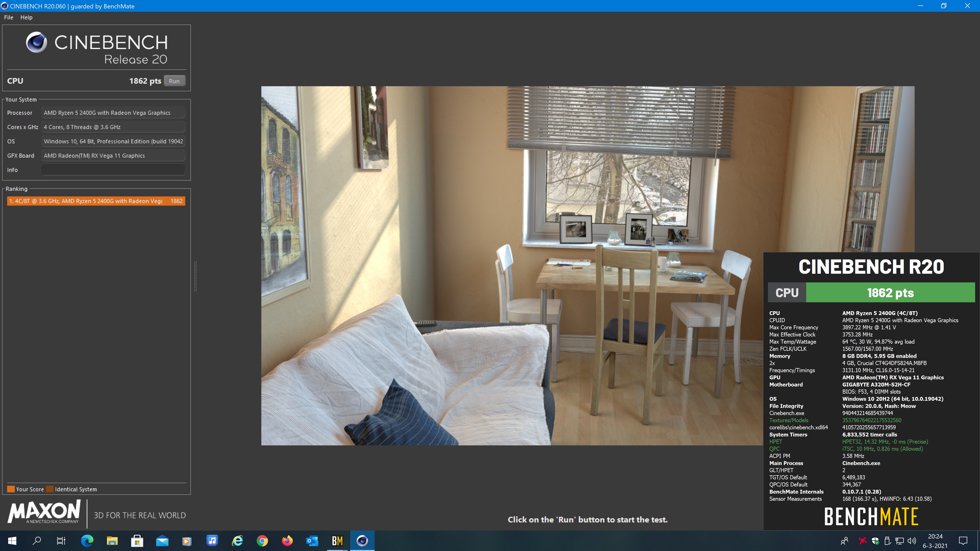The image size is (980, 551).
Task: Click the Safely Remove Hardware USB icon
Action: (x=887, y=541)
